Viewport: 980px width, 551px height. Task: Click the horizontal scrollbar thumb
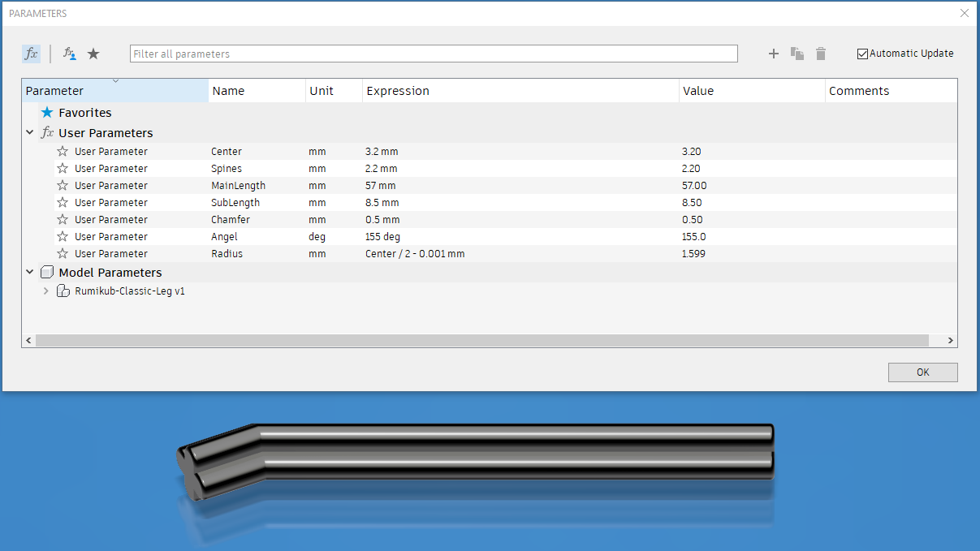click(482, 341)
